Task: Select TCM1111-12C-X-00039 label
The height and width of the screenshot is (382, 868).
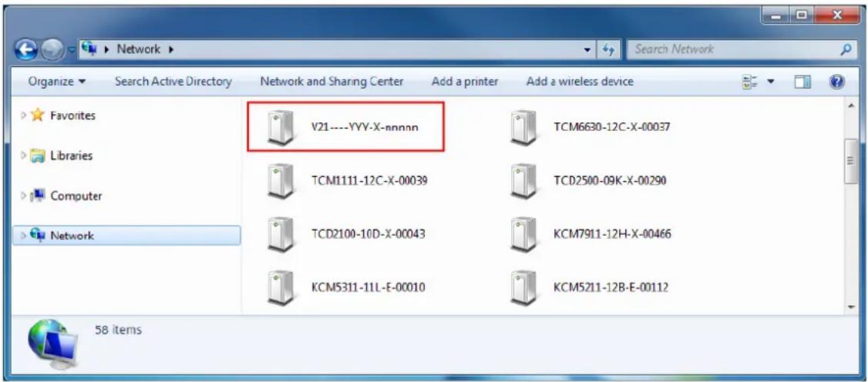Action: click(370, 181)
